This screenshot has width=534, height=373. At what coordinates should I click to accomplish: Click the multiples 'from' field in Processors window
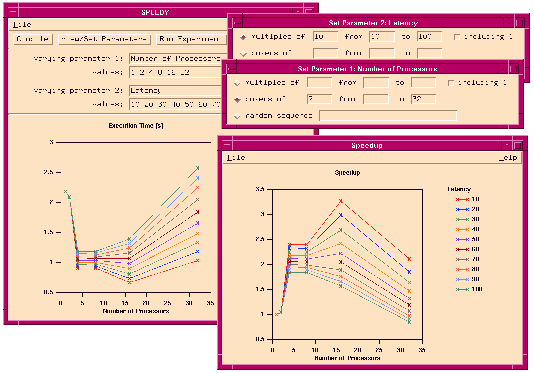tap(376, 82)
